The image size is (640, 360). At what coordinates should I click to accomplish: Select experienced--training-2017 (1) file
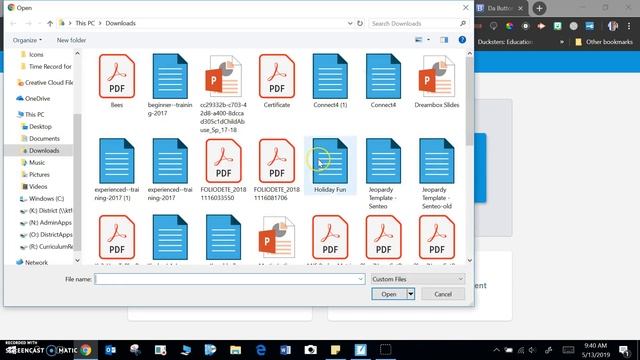117,169
